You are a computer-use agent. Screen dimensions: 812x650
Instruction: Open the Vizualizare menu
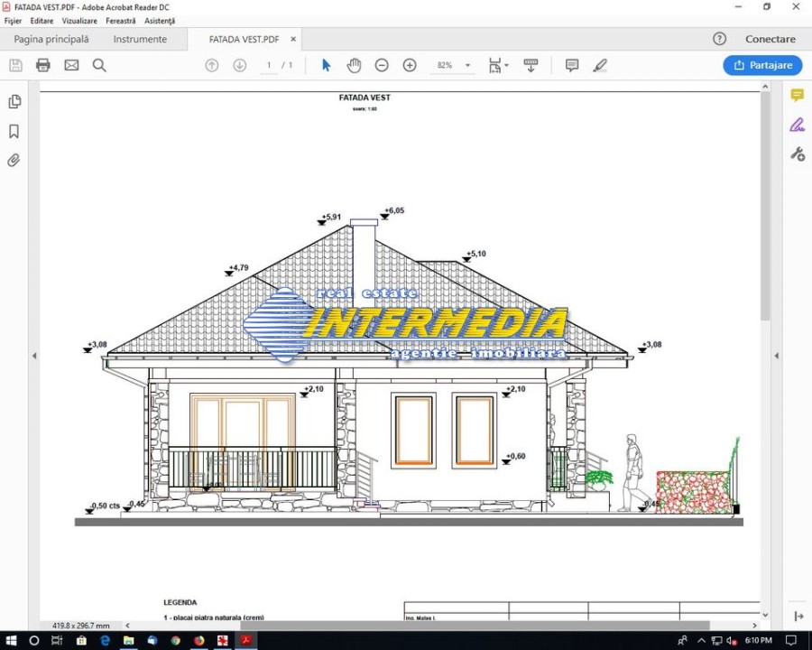point(79,21)
